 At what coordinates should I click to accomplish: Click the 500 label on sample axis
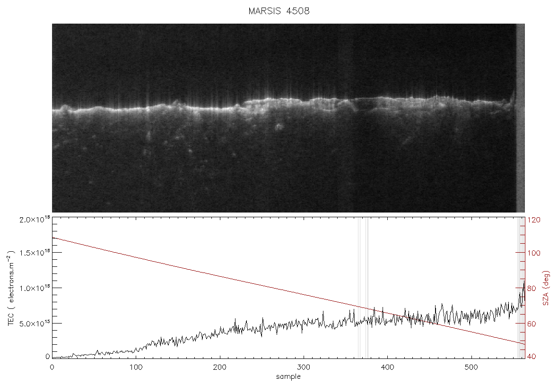[471, 367]
